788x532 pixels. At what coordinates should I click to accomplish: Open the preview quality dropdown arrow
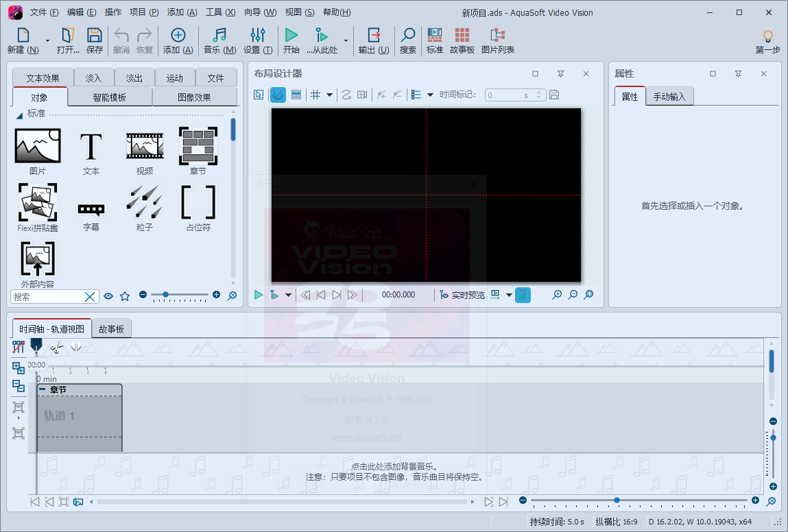click(x=509, y=295)
